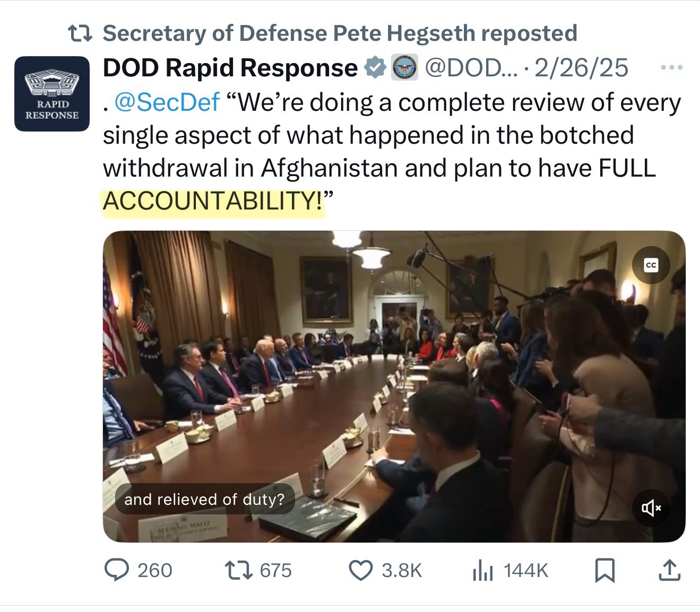Click the 'and relieved of duty?' caption

204,499
